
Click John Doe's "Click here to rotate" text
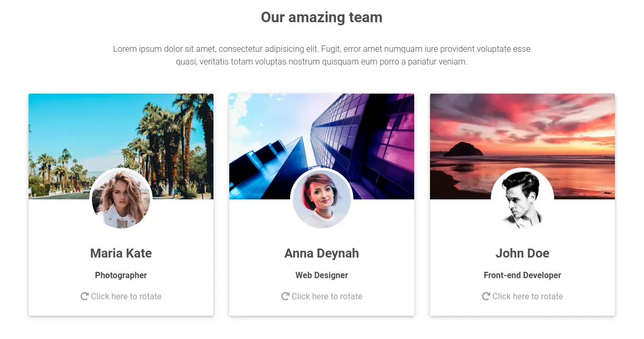528,296
